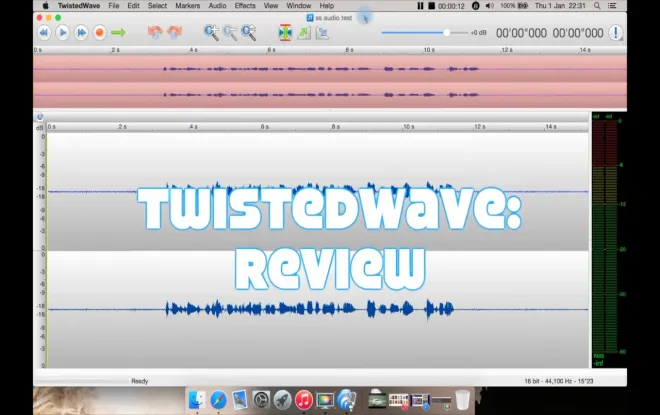Viewport: 660px width, 415px height.
Task: Click the Fast Forward transport button
Action: [x=81, y=32]
